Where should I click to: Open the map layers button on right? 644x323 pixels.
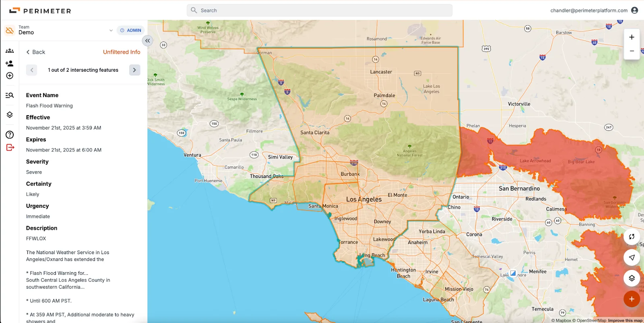pyautogui.click(x=632, y=278)
